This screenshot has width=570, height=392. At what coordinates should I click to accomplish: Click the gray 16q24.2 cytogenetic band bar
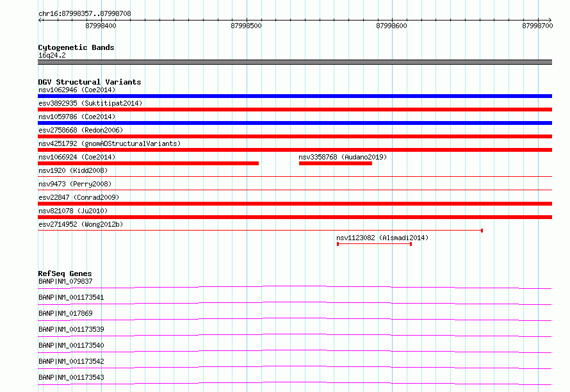(295, 62)
